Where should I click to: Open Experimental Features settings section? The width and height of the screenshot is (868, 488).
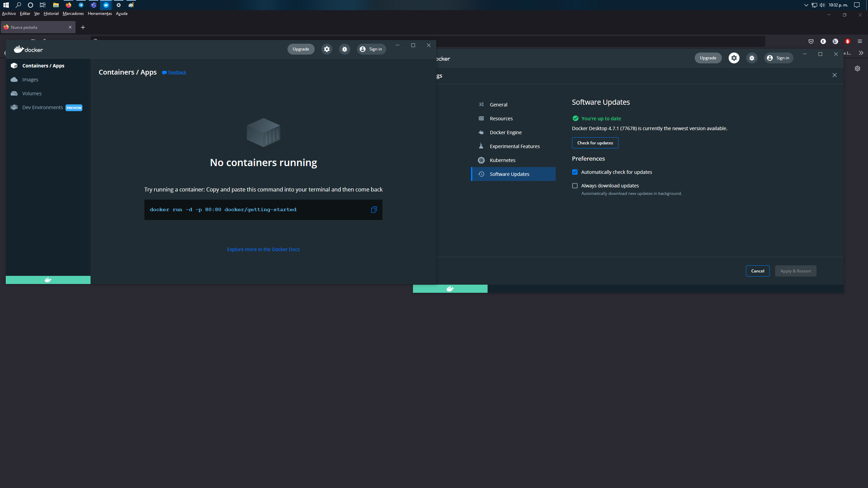pyautogui.click(x=513, y=146)
